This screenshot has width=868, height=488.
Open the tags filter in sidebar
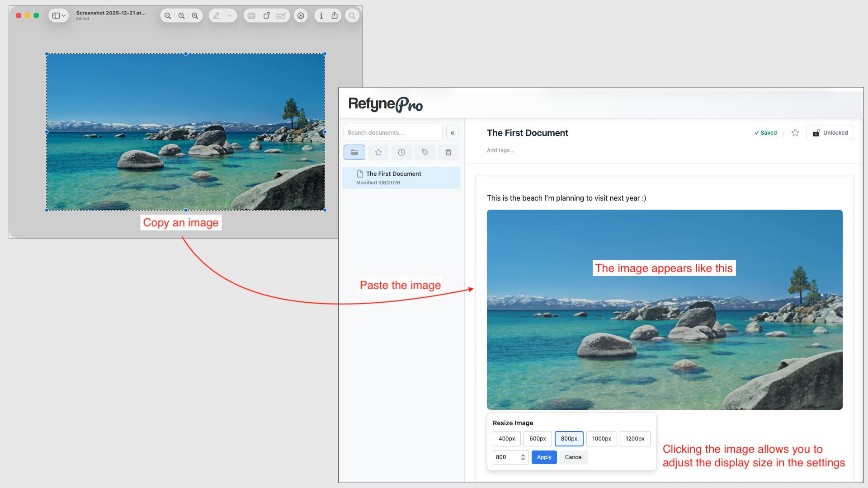click(x=425, y=152)
